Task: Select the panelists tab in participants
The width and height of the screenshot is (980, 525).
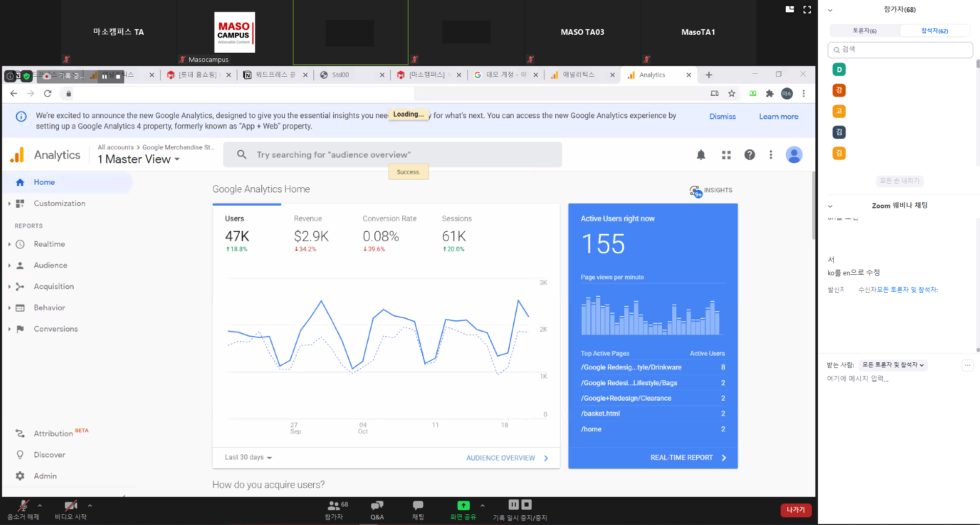Action: [x=864, y=31]
